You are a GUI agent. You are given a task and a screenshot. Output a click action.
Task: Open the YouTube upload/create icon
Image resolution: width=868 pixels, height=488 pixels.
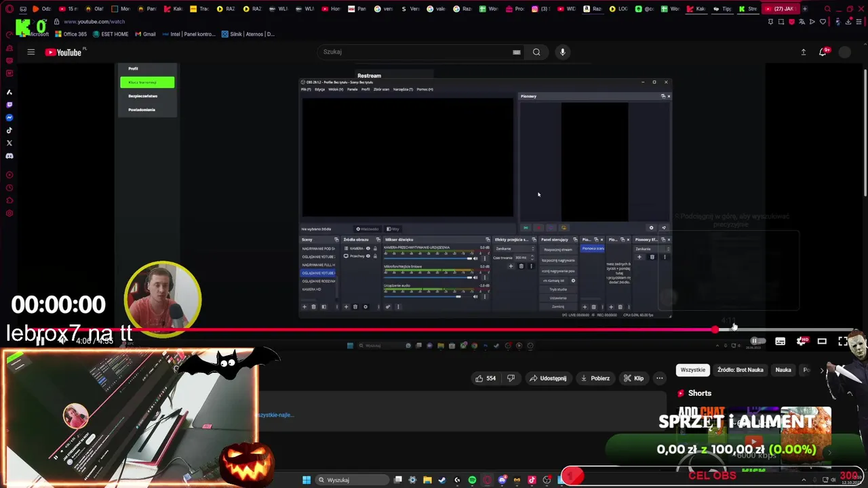point(804,52)
